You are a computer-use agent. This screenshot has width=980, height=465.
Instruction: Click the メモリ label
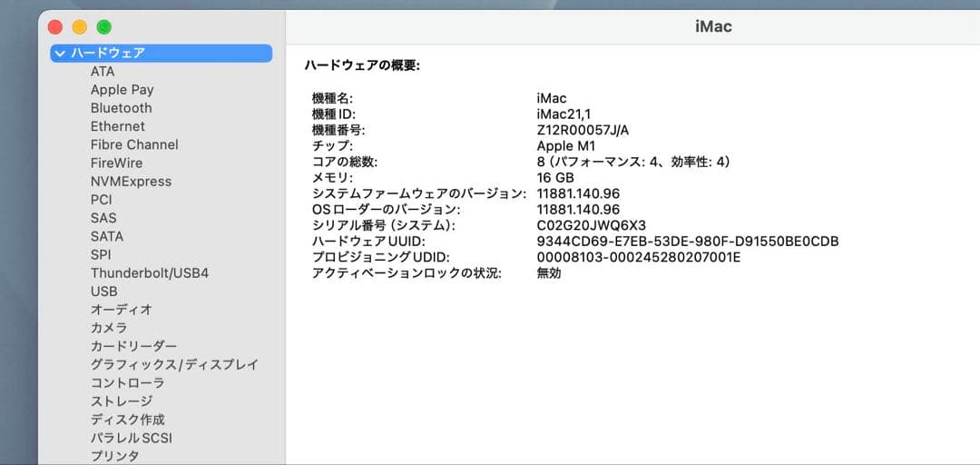click(x=332, y=178)
